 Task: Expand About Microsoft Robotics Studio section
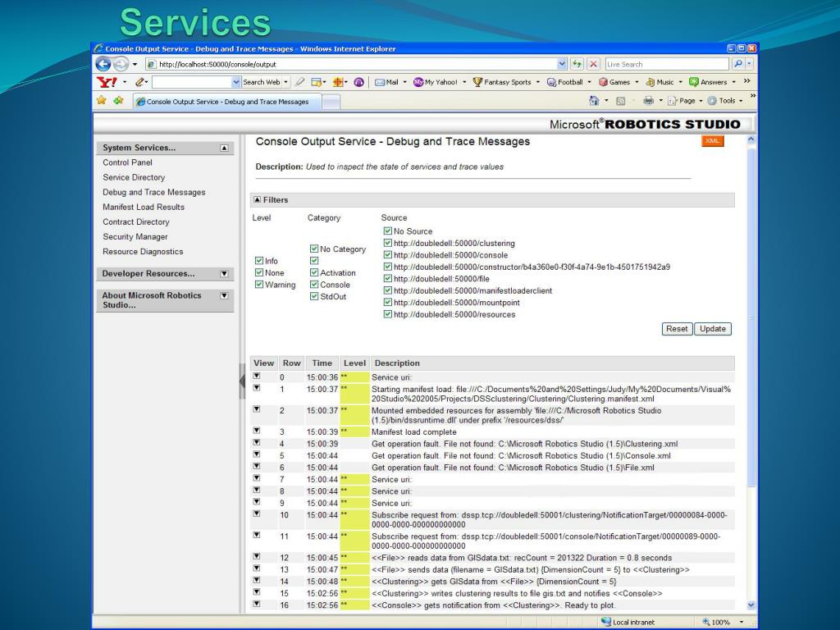[224, 295]
